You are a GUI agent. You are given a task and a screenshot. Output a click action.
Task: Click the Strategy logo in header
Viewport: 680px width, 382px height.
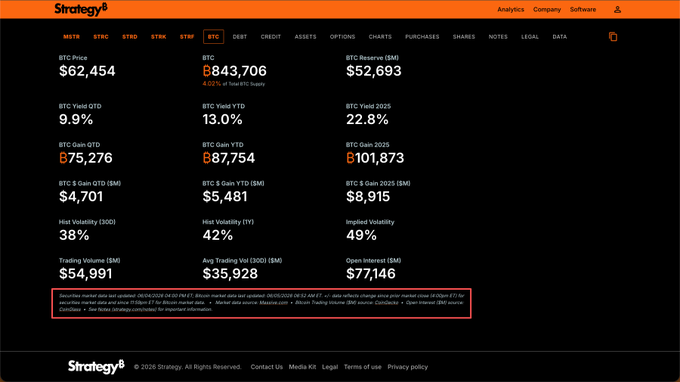click(81, 9)
